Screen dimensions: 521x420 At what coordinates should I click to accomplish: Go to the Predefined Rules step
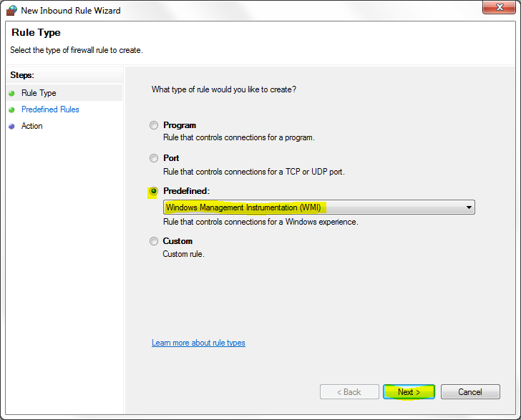(50, 109)
